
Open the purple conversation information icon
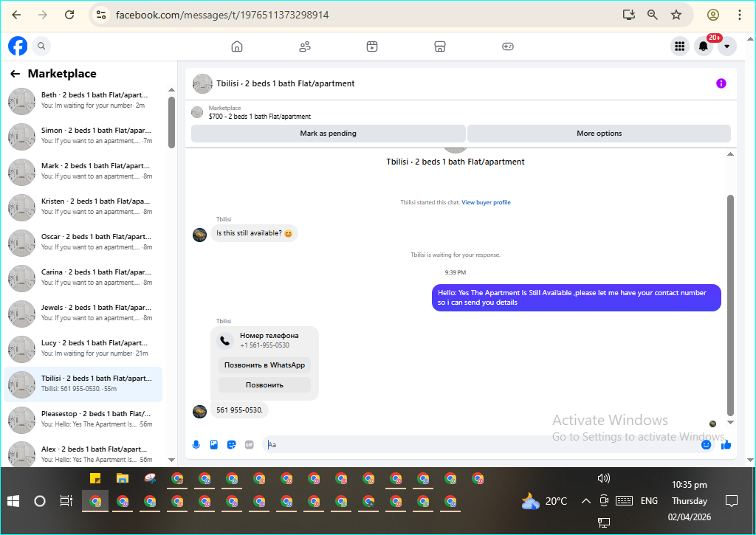click(x=721, y=83)
